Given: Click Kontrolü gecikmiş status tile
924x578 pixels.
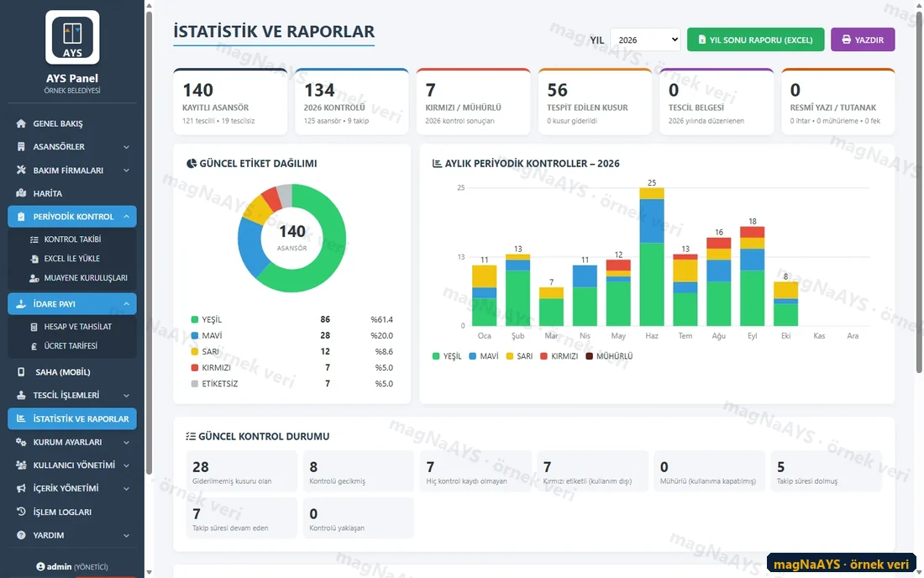Looking at the screenshot, I should [x=359, y=471].
